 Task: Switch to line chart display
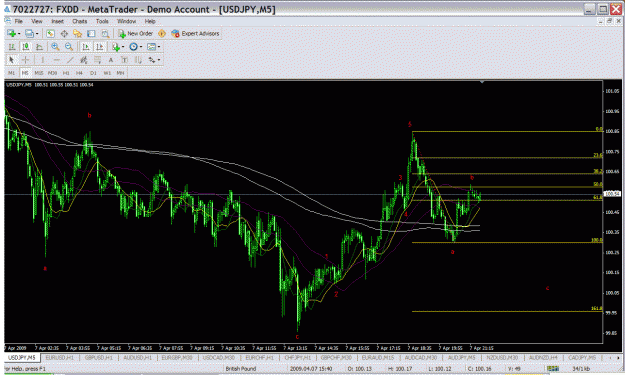click(39, 47)
